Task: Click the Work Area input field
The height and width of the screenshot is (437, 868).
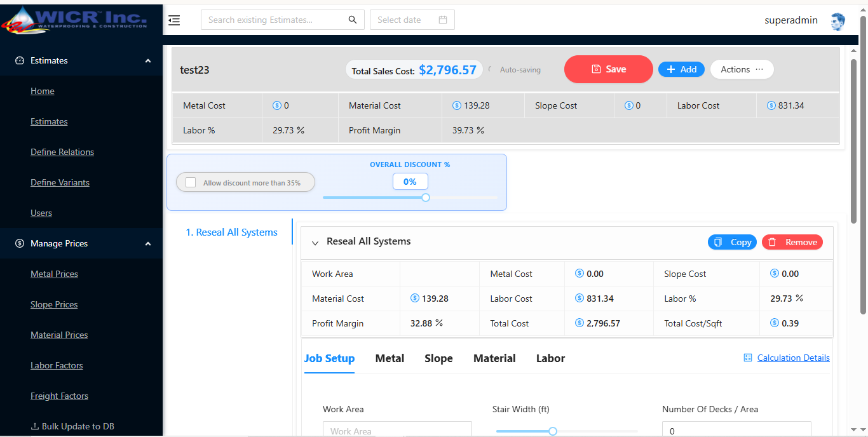Action: click(397, 429)
